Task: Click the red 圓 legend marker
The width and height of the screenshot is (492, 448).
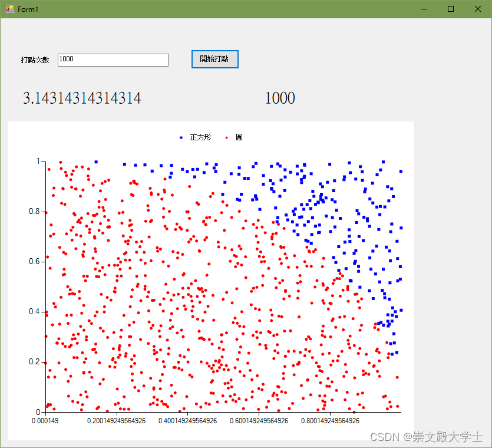Action: click(x=226, y=137)
